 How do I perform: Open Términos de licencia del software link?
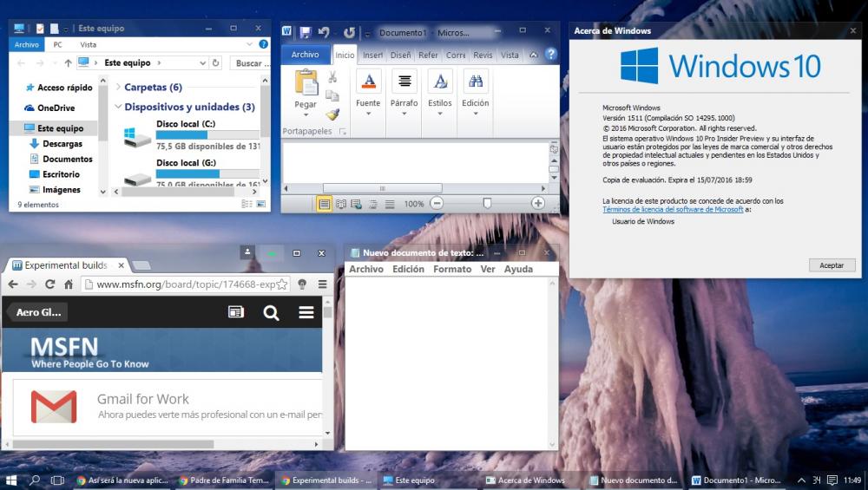673,209
